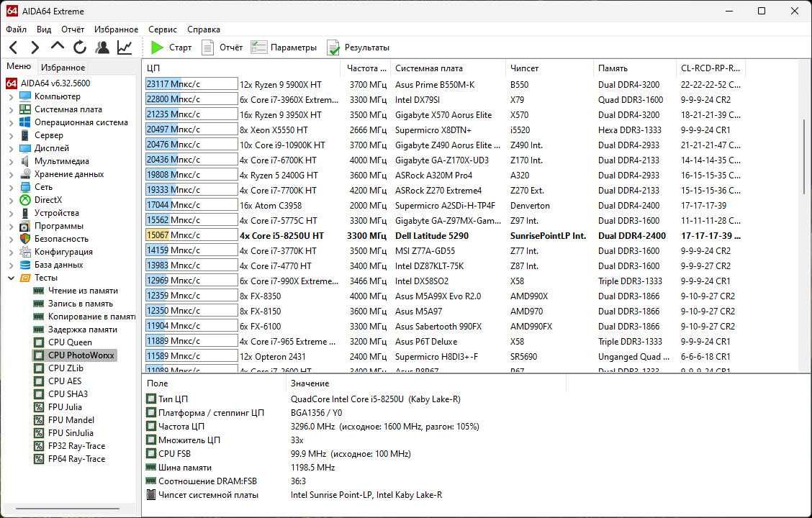Image resolution: width=812 pixels, height=518 pixels.
Task: Go forward with the right arrow toolbar icon
Action: [x=35, y=47]
